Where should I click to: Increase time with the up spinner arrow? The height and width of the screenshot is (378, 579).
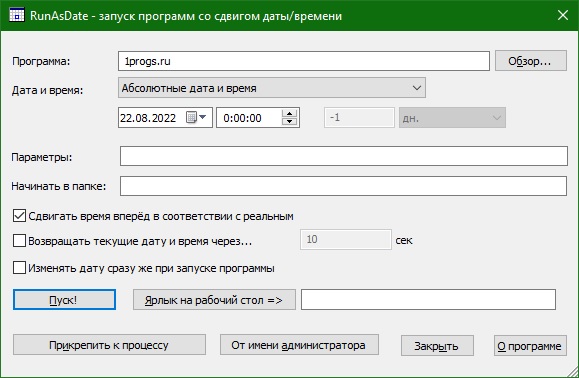point(290,114)
